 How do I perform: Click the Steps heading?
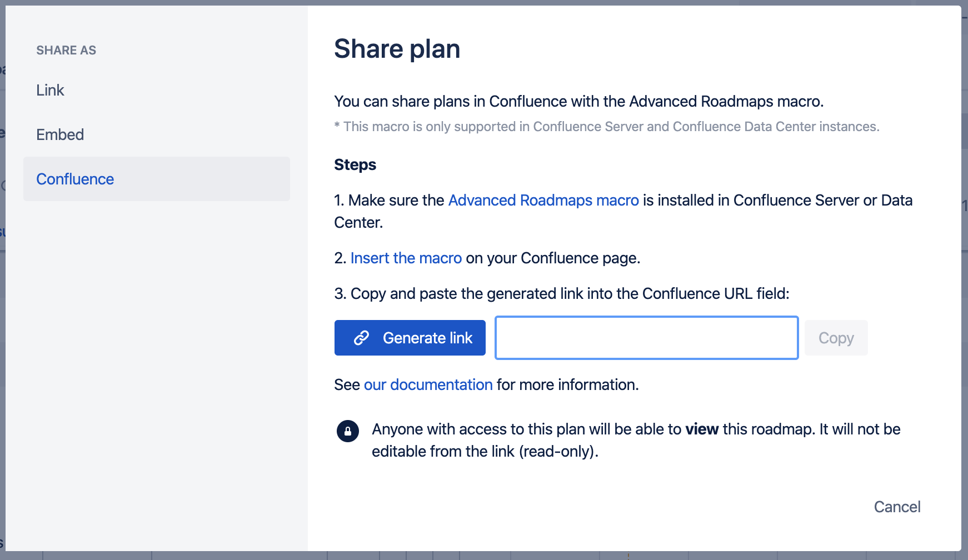tap(355, 164)
